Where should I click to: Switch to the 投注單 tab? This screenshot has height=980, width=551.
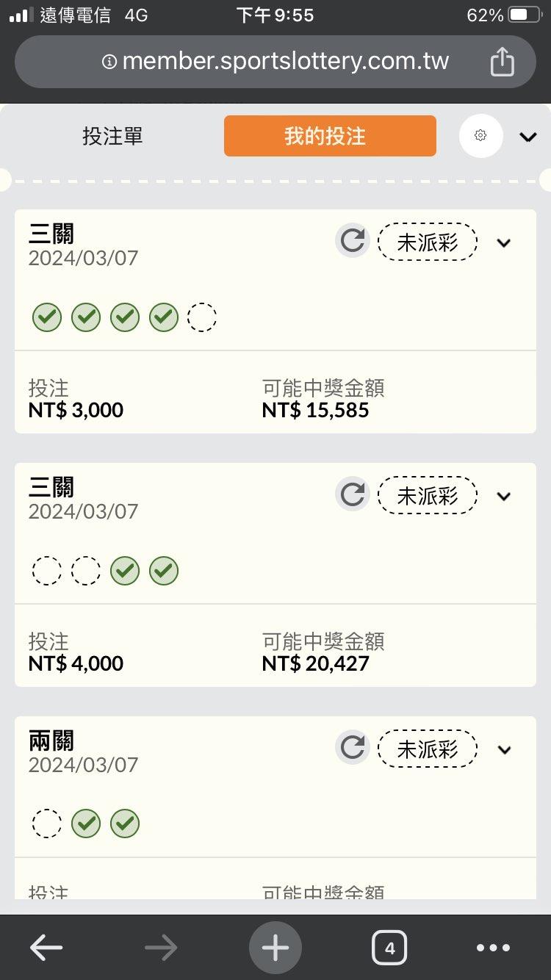[112, 136]
